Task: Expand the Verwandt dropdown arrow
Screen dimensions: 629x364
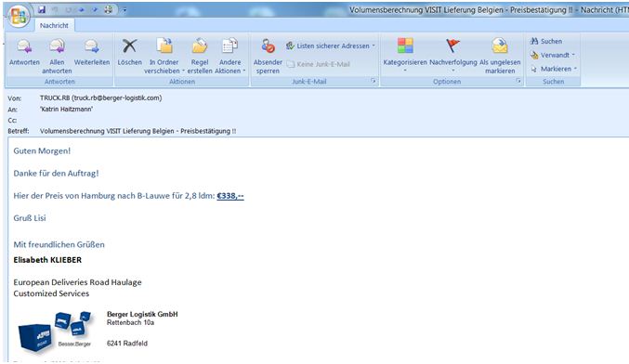Action: coord(573,55)
